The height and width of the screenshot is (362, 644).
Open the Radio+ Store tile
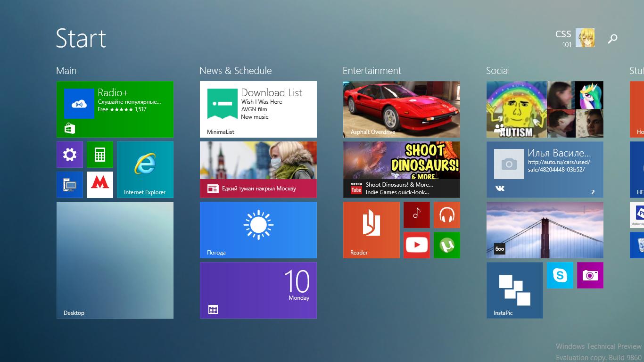coord(115,109)
